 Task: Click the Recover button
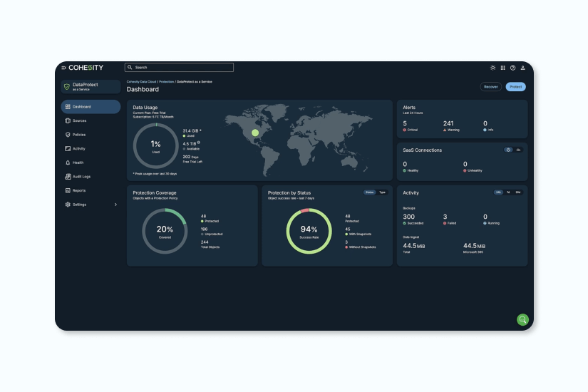pyautogui.click(x=490, y=87)
